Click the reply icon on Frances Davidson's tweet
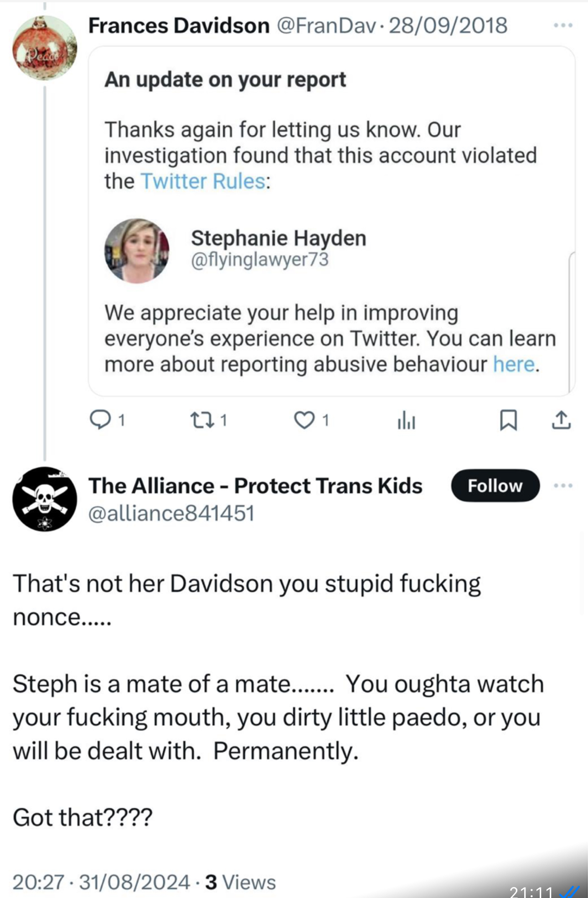588x898 pixels. (100, 420)
